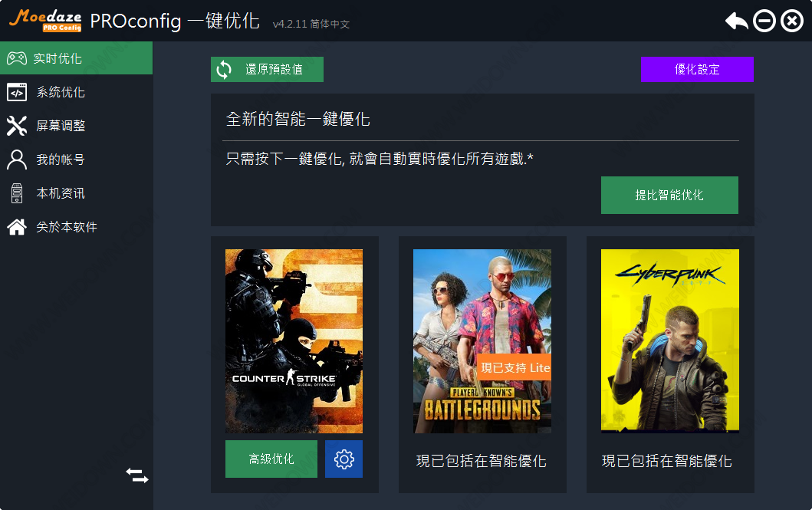The width and height of the screenshot is (812, 510).
Task: Click the 現已支持 Lite badge
Action: point(514,367)
